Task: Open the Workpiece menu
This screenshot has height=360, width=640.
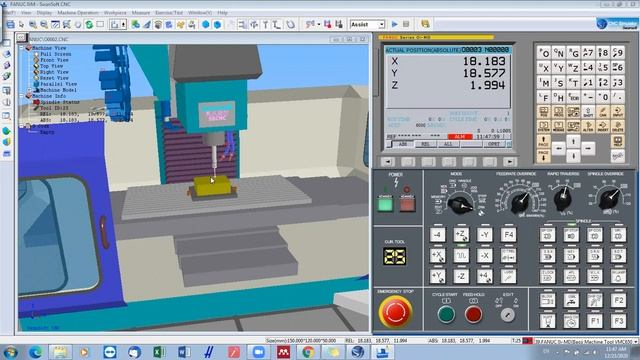Action: 115,13
